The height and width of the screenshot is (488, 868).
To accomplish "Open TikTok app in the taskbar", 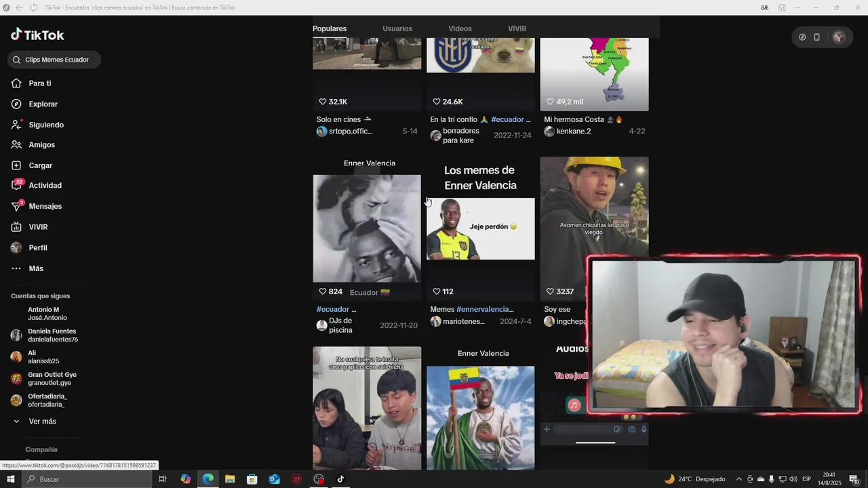I will click(340, 479).
